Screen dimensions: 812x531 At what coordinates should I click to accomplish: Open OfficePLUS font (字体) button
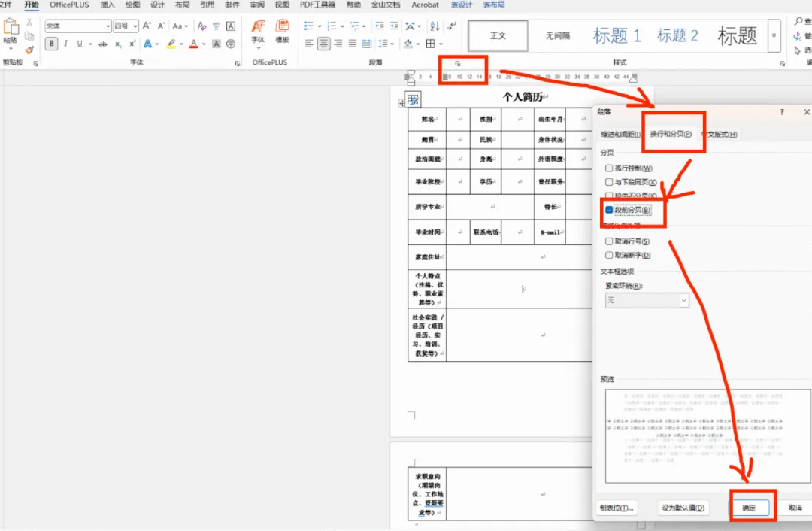(x=258, y=32)
